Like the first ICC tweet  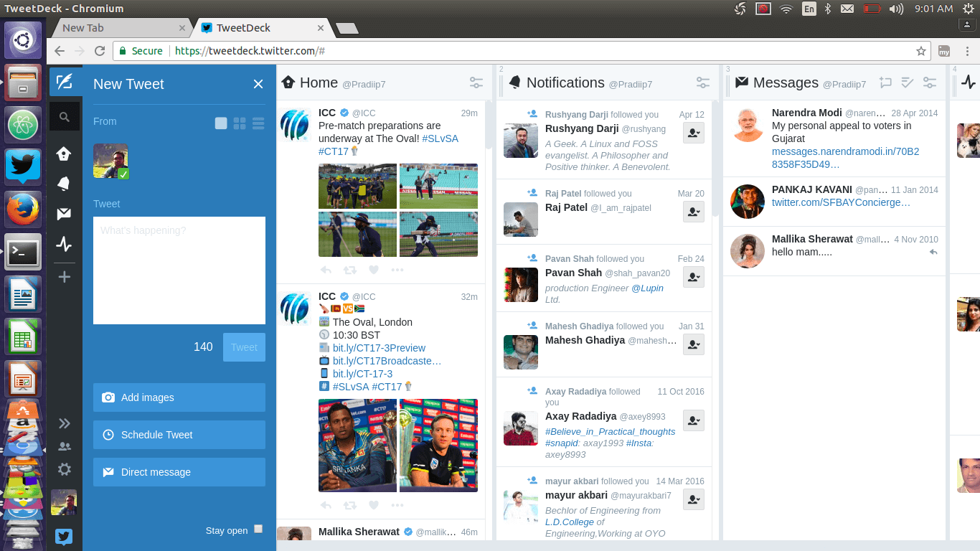point(373,270)
